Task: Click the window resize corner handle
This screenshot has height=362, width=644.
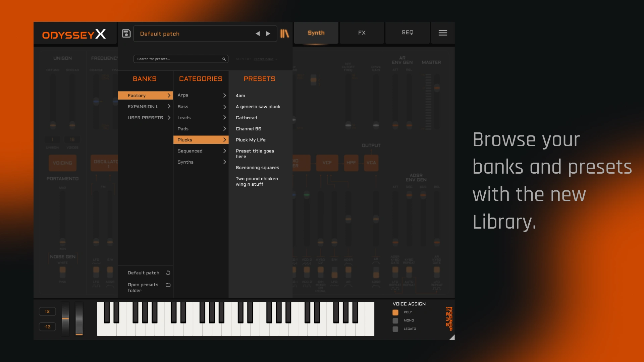Action: [x=452, y=337]
